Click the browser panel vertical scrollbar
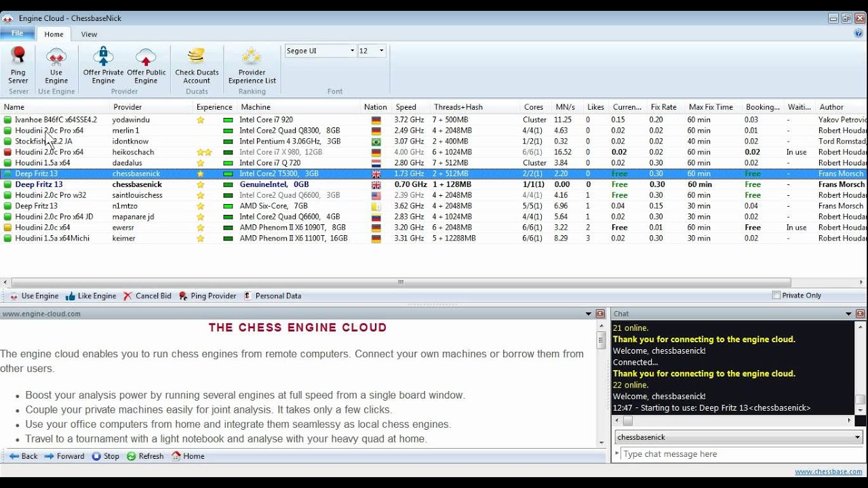 click(x=601, y=340)
